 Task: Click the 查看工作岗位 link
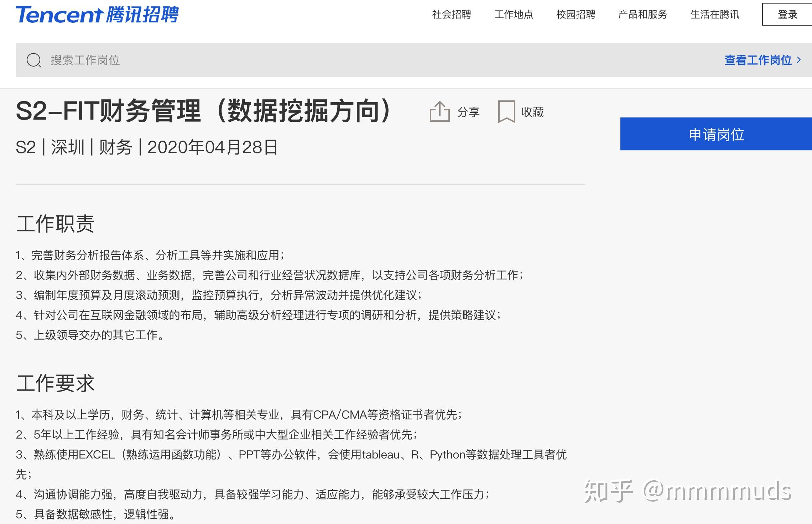[758, 60]
